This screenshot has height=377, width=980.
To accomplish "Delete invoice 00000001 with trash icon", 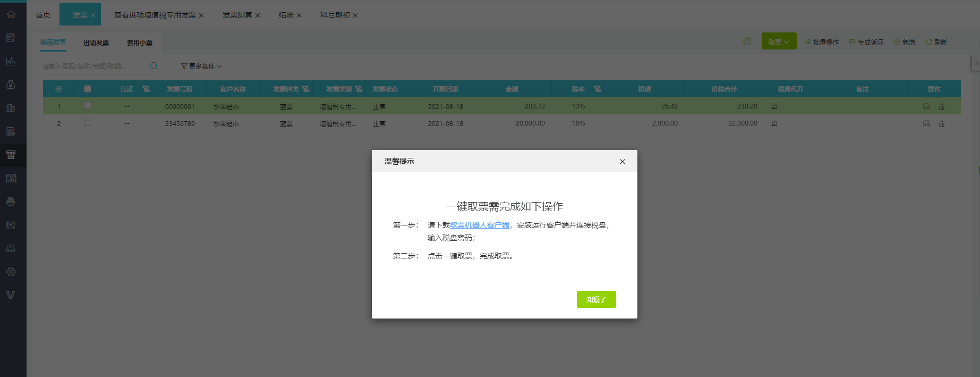I will [942, 106].
